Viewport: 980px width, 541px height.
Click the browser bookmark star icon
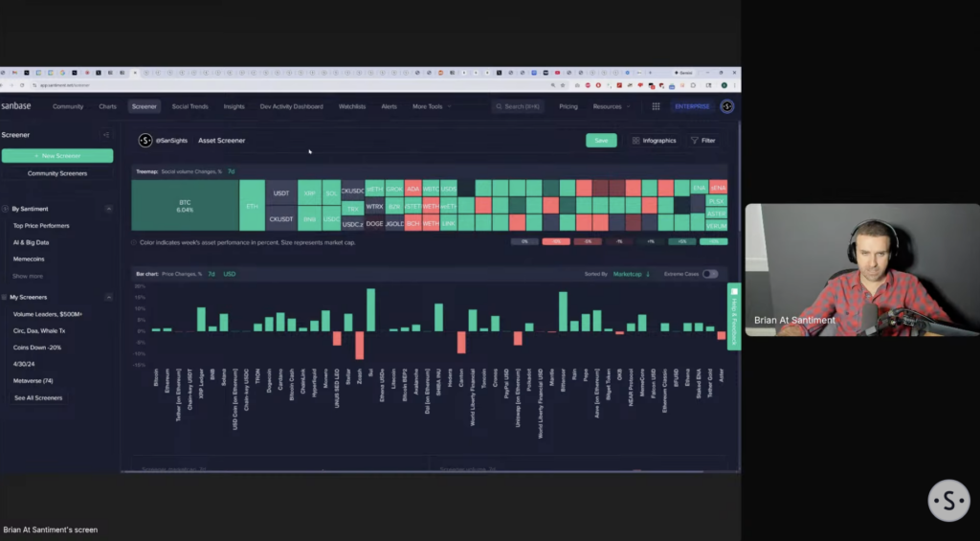[x=563, y=85]
